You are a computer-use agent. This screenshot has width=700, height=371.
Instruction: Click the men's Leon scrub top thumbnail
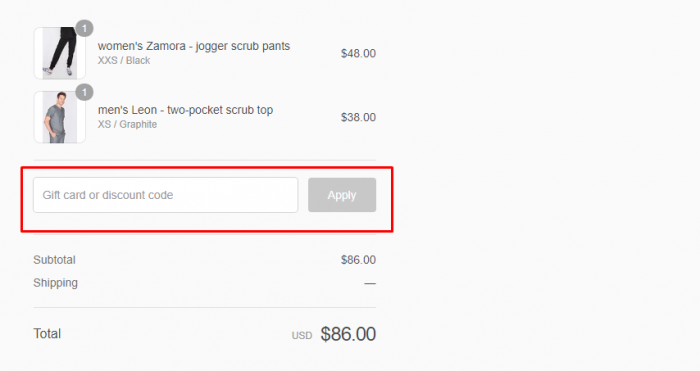tap(60, 117)
